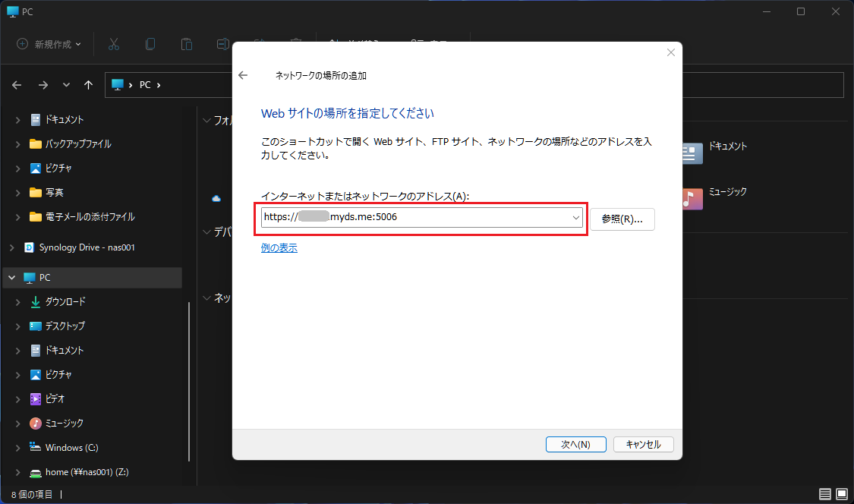Collapse the PC tree node
Image resolution: width=854 pixels, height=504 pixels.
coord(12,278)
